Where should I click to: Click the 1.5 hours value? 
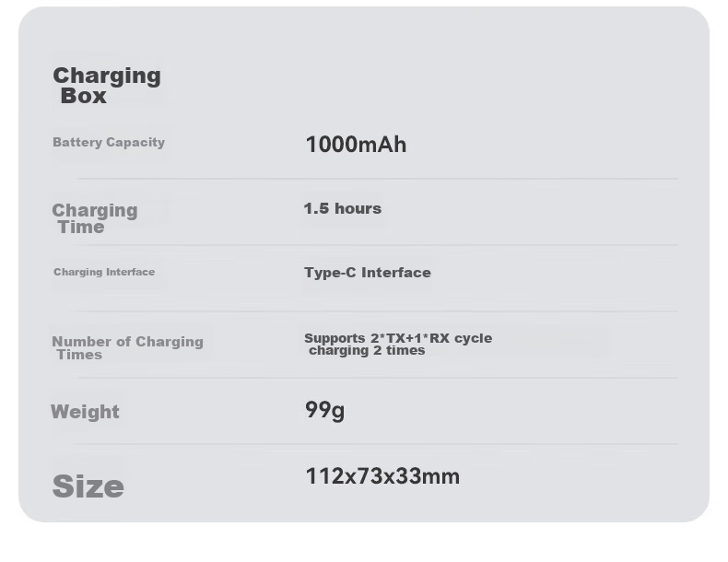(343, 208)
